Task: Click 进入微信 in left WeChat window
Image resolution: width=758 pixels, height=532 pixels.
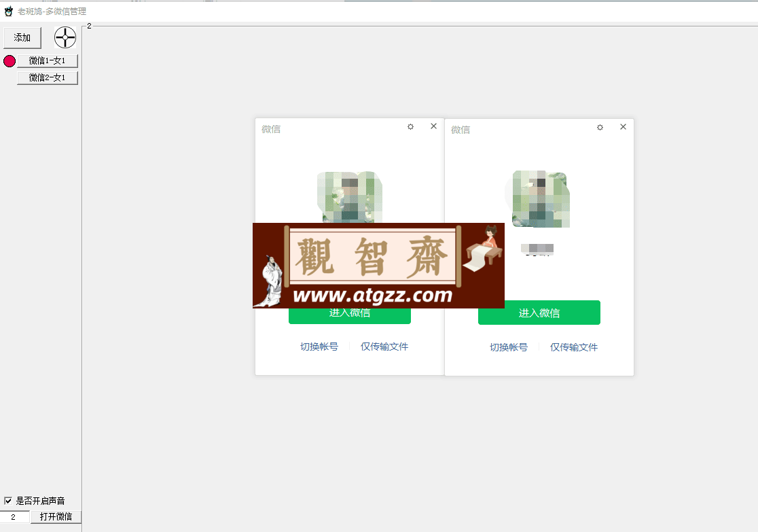Action: click(x=350, y=316)
